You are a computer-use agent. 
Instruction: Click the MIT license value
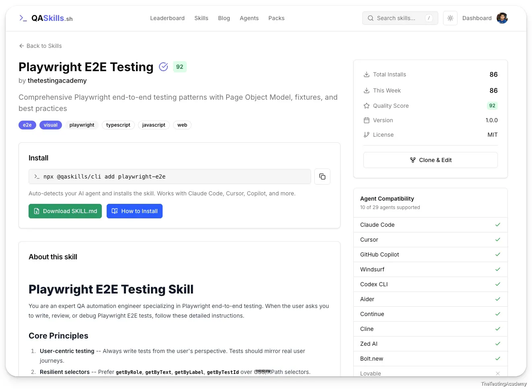493,135
